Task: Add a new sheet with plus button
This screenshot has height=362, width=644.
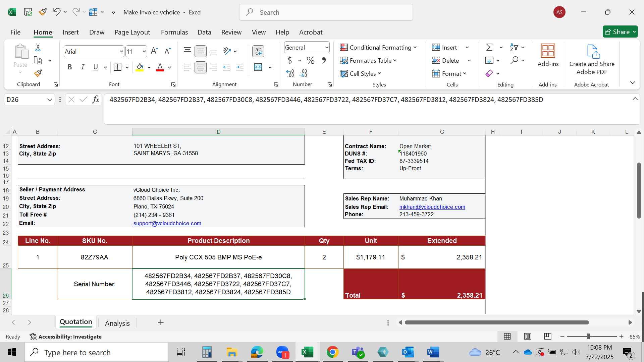Action: coord(161,322)
